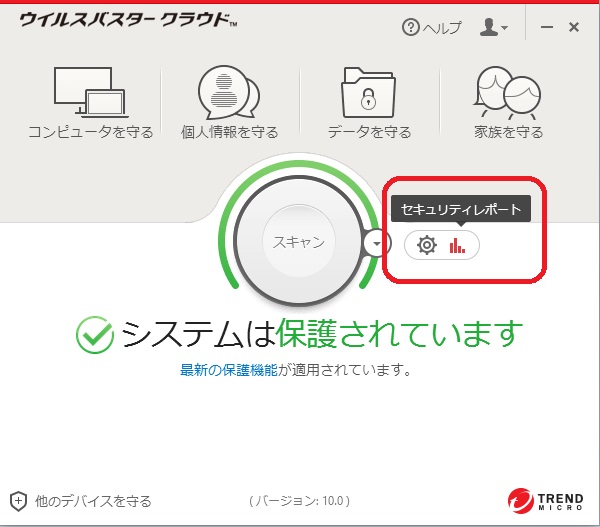Screen dimensions: 600x527
Task: Click the version text バージョン: 10.0
Action: coord(299,501)
